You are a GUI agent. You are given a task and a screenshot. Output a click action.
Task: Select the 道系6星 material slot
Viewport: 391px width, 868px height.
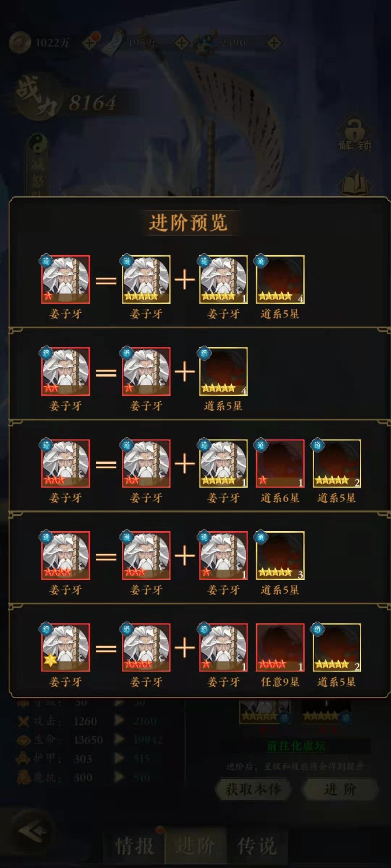click(280, 464)
